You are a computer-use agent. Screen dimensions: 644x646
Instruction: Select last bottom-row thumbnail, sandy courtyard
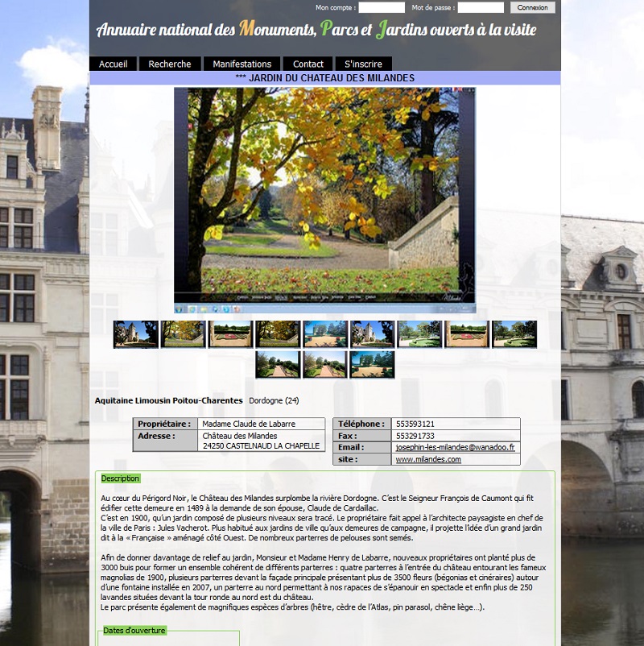tap(372, 365)
